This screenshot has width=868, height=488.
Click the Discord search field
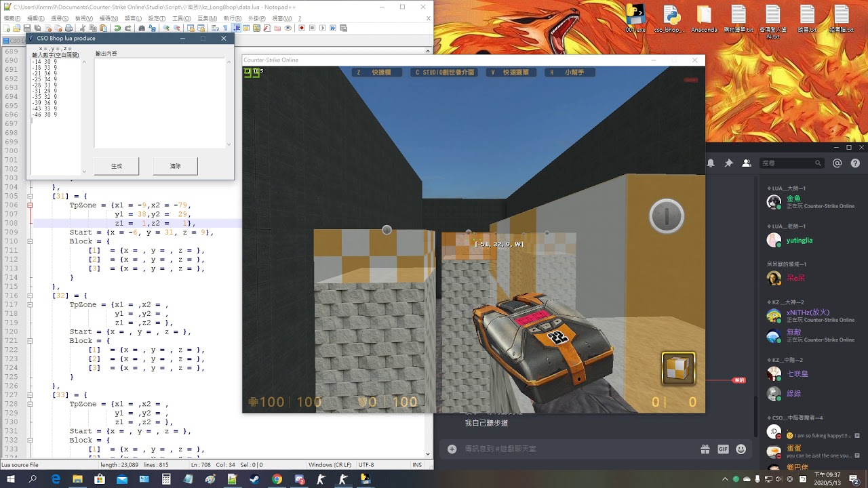tap(791, 163)
